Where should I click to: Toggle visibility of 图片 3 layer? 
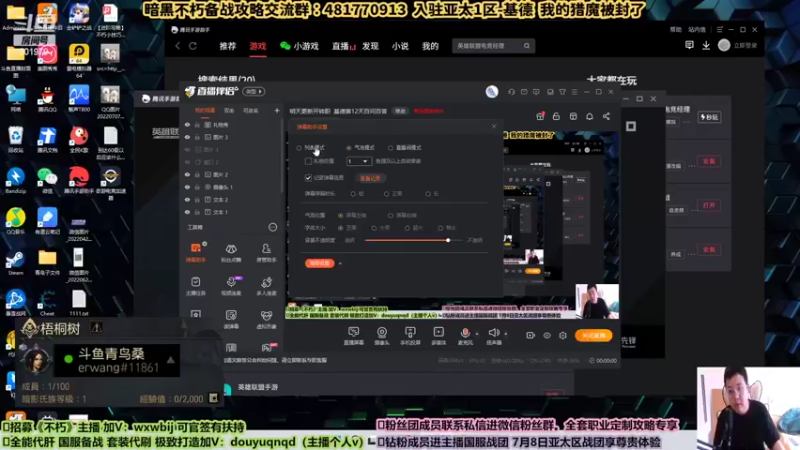point(187,137)
